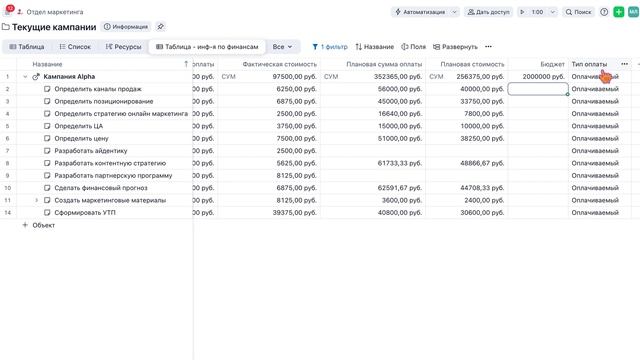Viewport: 640px width, 360px height.
Task: Click the Объект add row link
Action: click(43, 225)
